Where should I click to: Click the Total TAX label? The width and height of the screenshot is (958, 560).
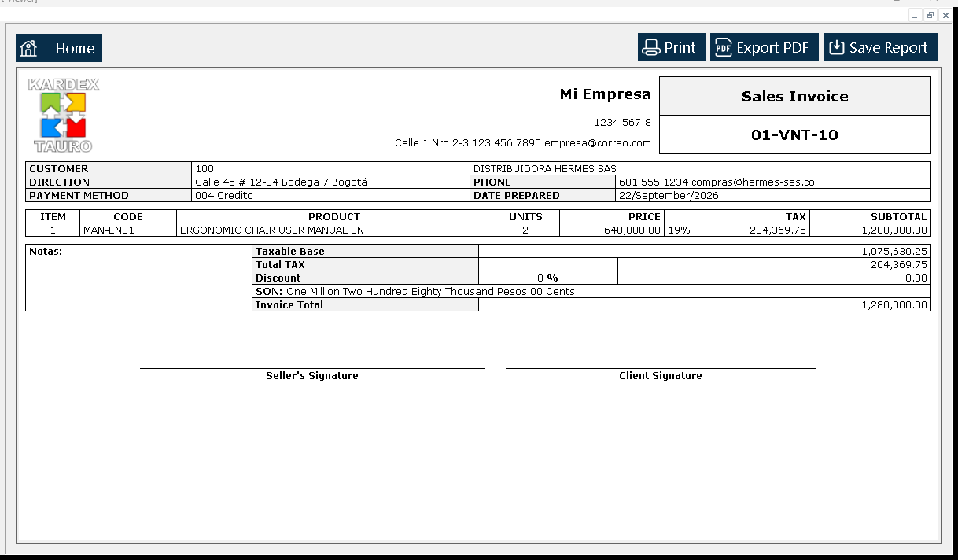click(x=280, y=265)
